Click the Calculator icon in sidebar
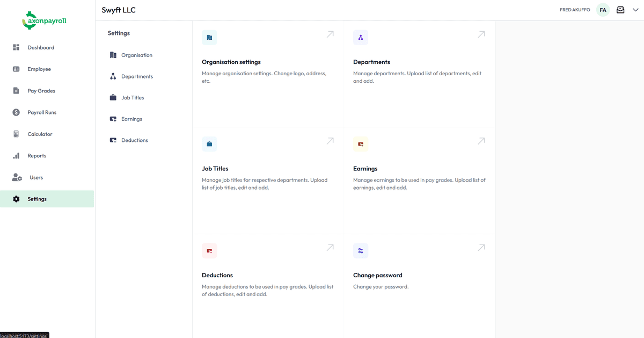This screenshot has height=338, width=644. coord(16,134)
